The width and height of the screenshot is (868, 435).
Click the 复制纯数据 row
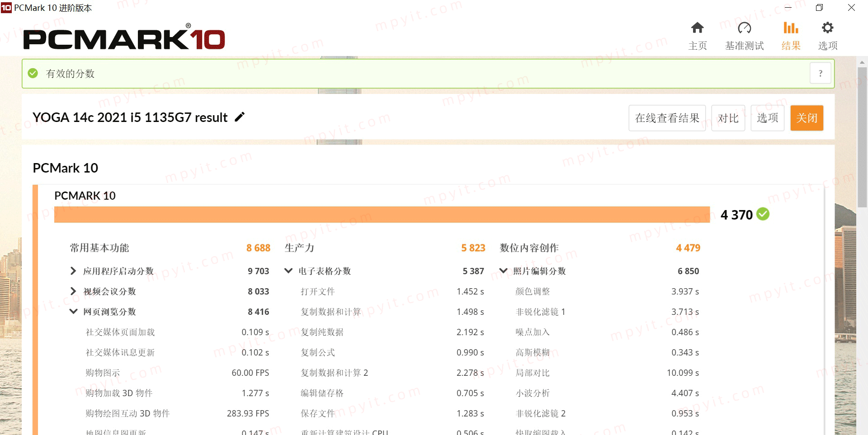click(392, 332)
